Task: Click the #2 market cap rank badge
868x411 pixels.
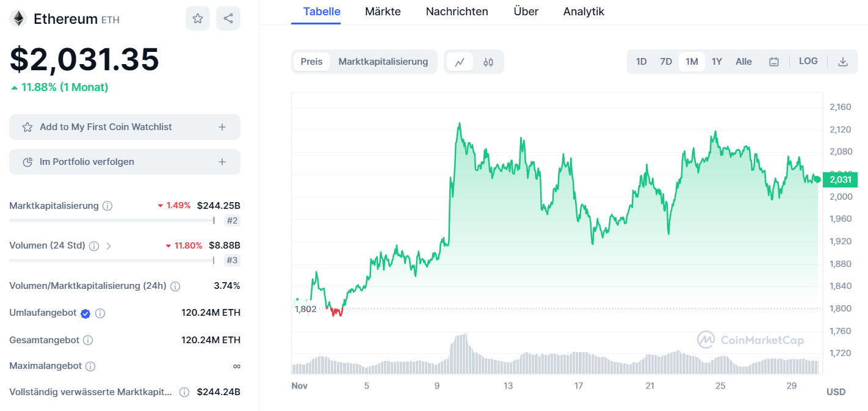Action: click(232, 220)
